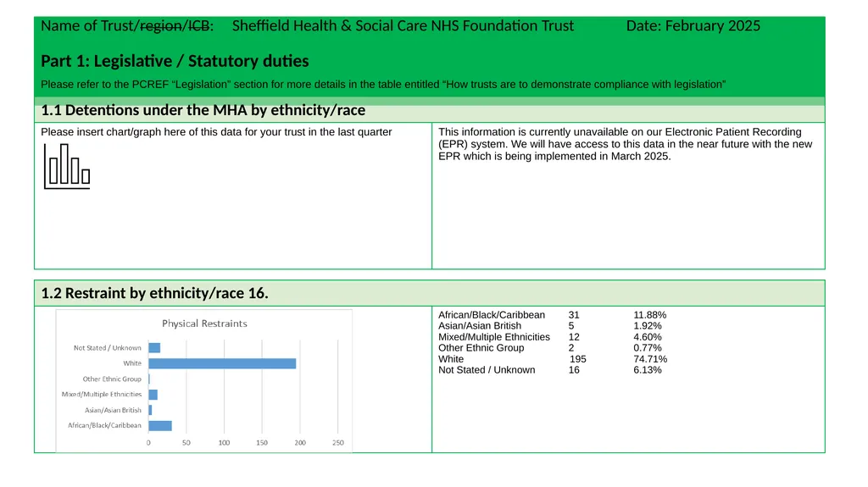
Task: Click the bar chart placeholder icon
Action: [67, 166]
